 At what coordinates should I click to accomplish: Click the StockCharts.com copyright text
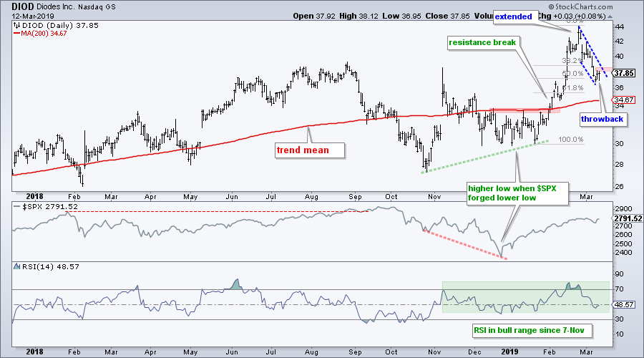(580, 6)
